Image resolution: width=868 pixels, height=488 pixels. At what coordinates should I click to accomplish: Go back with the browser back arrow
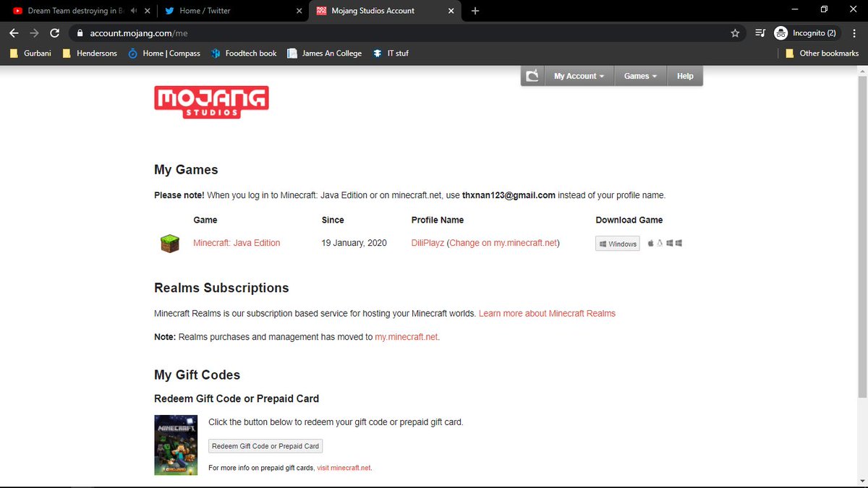14,33
